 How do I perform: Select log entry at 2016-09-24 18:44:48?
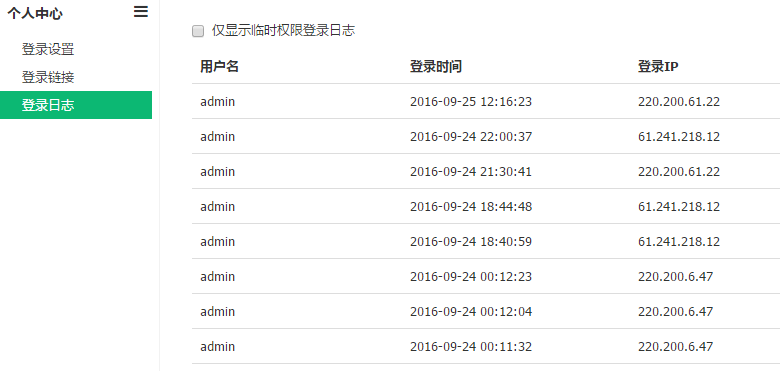point(486,206)
